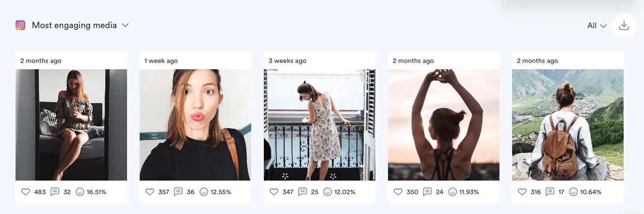Download the most engaging media report

tap(624, 26)
